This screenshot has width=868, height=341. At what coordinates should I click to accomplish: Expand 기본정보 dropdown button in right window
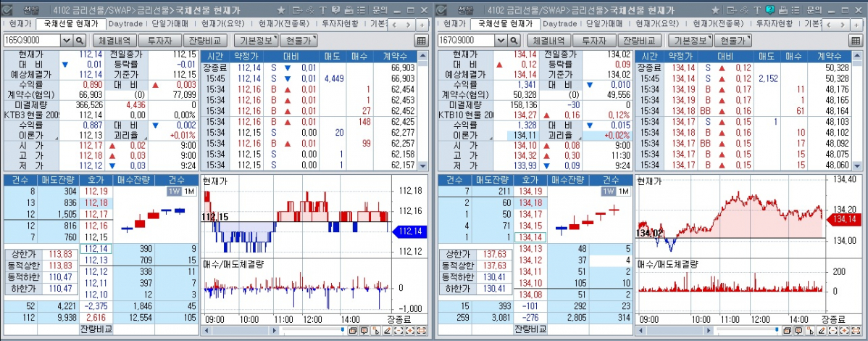pyautogui.click(x=691, y=41)
